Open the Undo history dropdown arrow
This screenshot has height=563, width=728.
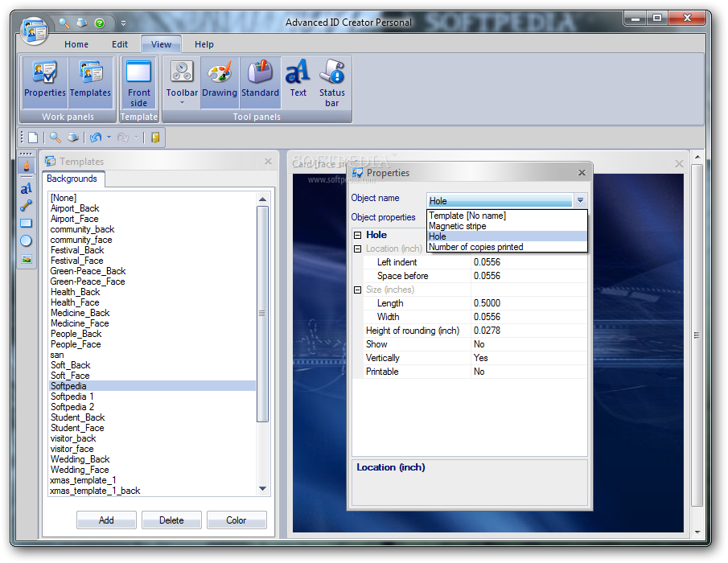tap(109, 138)
